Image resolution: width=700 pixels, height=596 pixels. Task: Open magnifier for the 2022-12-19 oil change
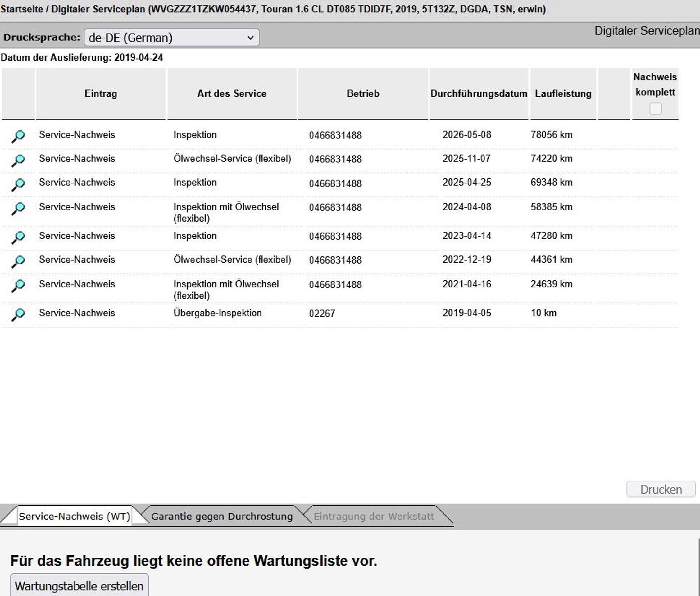[18, 261]
